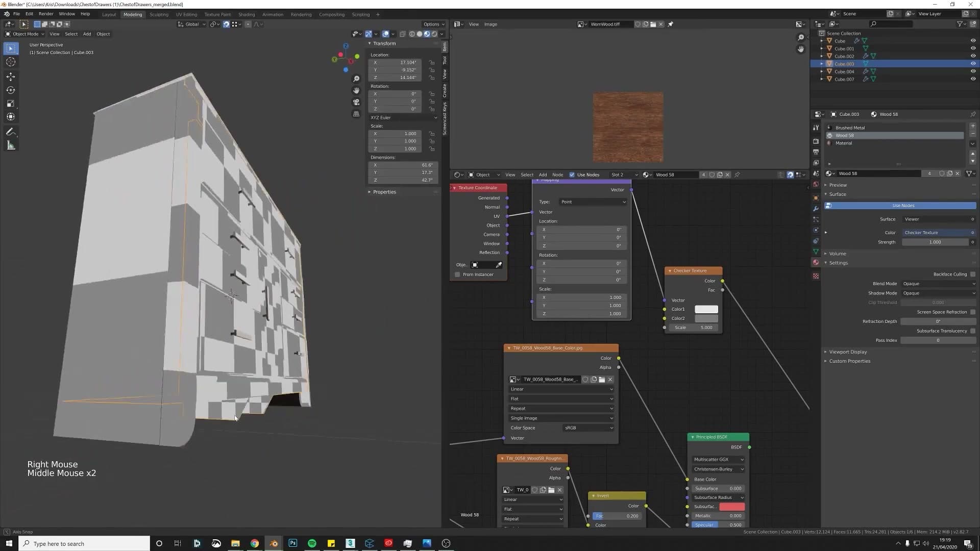Open the Shadow Mode dropdown
Viewport: 980px width, 551px height.
click(938, 293)
